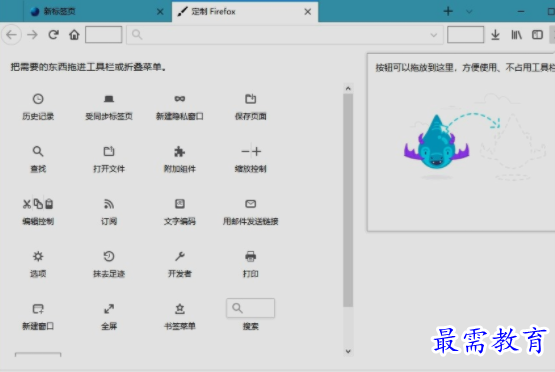Close the 新标签页 tab

pyautogui.click(x=160, y=12)
